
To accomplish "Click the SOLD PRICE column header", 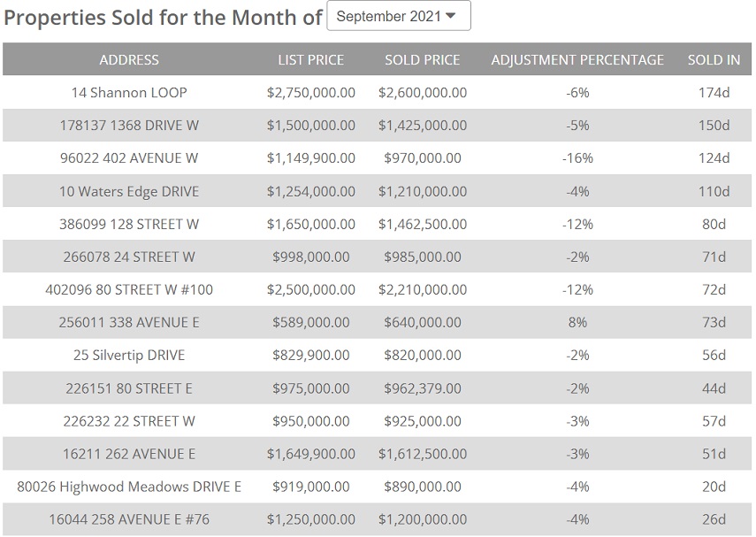I will [x=422, y=60].
